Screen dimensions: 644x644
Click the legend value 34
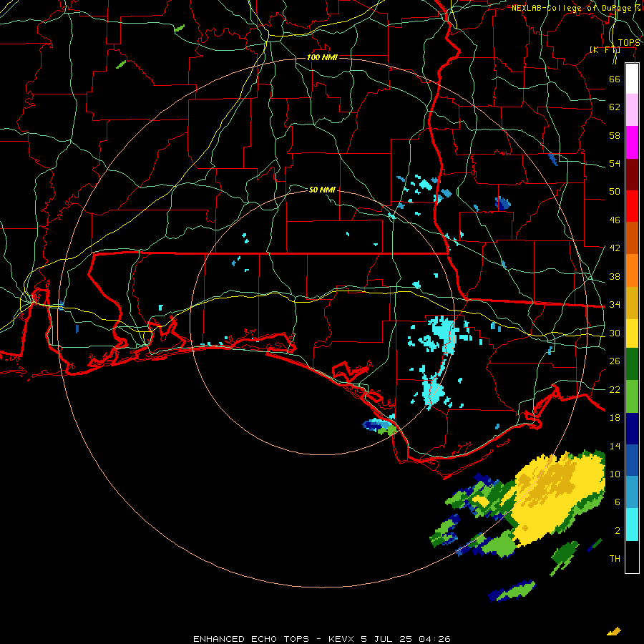tap(615, 304)
